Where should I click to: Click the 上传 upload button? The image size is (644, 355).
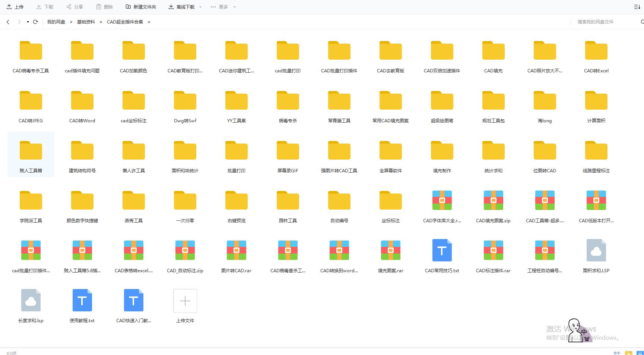[x=15, y=7]
